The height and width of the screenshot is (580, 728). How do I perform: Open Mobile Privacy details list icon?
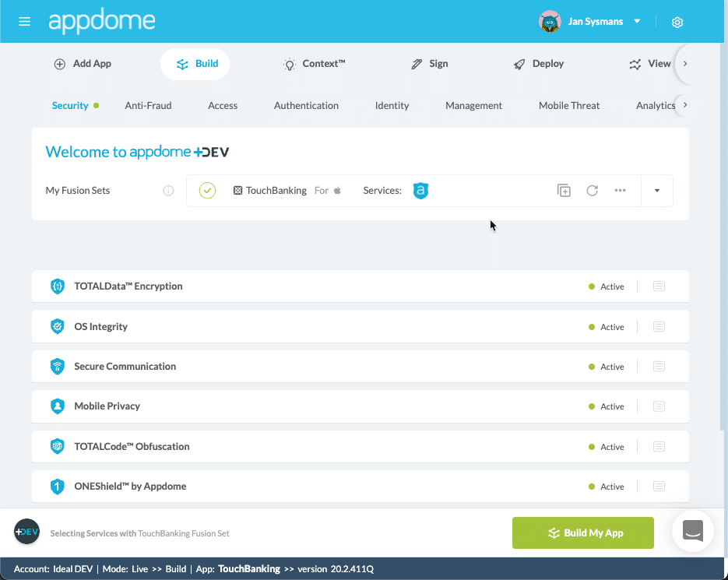point(659,406)
